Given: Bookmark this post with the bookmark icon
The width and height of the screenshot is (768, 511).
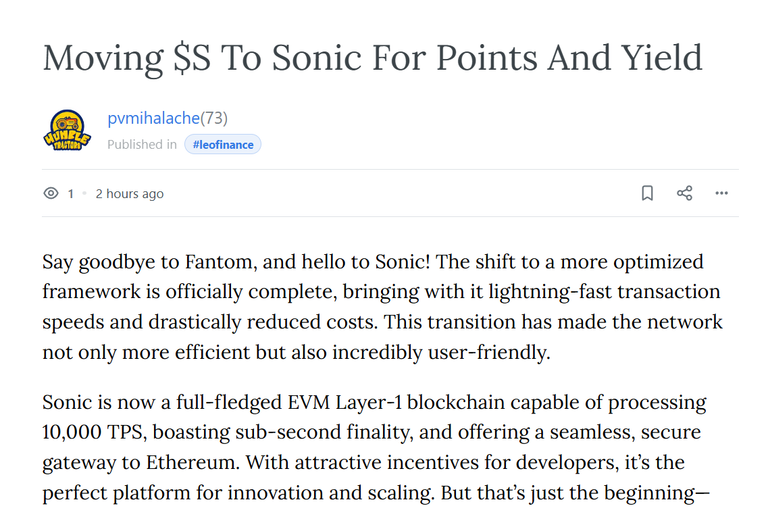Looking at the screenshot, I should tap(647, 193).
